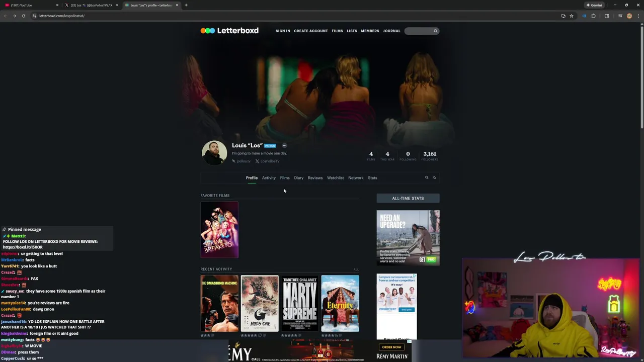Click the 3,161 FOLLOWERS stat
This screenshot has height=362, width=644.
pos(430,156)
